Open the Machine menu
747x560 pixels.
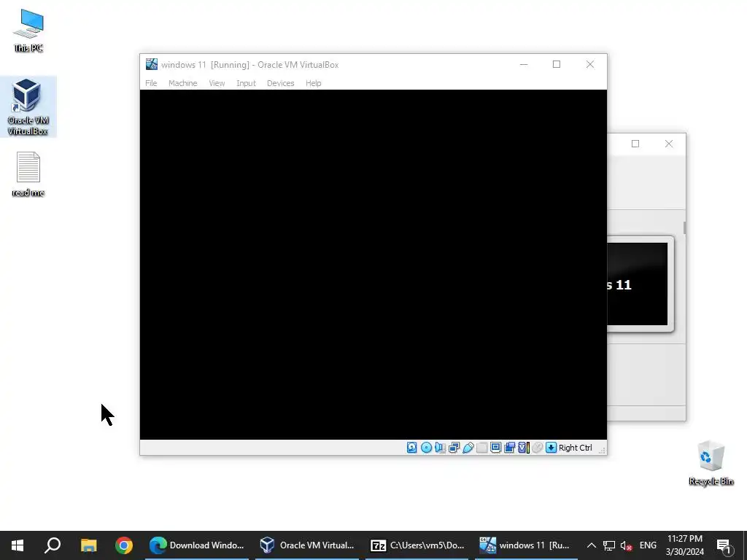click(x=183, y=83)
